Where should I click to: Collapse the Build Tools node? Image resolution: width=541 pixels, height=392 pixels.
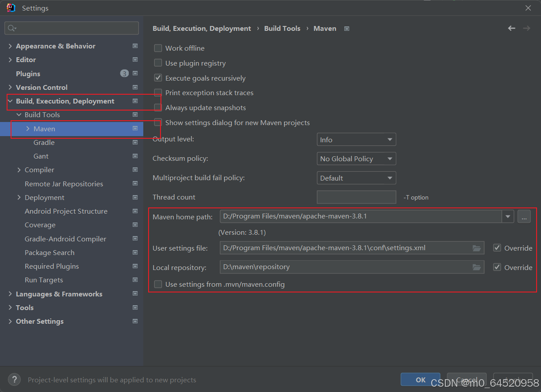coord(19,115)
